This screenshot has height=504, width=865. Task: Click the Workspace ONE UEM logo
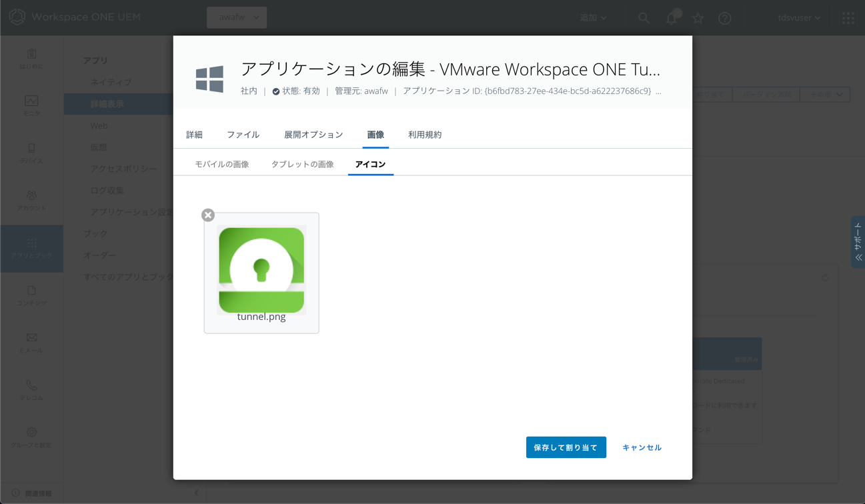pyautogui.click(x=75, y=17)
